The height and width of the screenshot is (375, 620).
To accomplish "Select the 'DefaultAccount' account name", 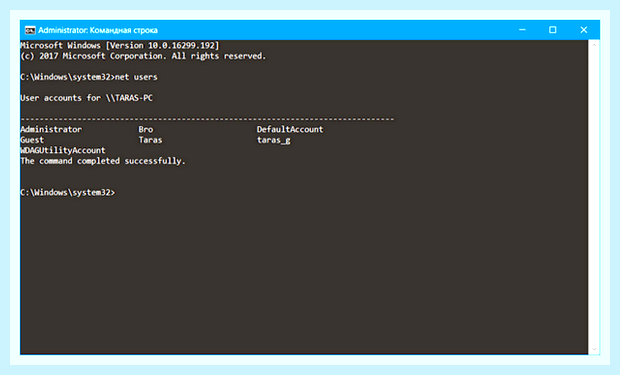I will (290, 129).
